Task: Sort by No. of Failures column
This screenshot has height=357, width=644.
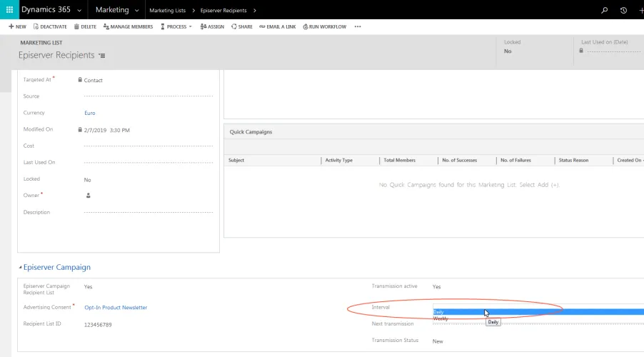Action: click(x=515, y=160)
